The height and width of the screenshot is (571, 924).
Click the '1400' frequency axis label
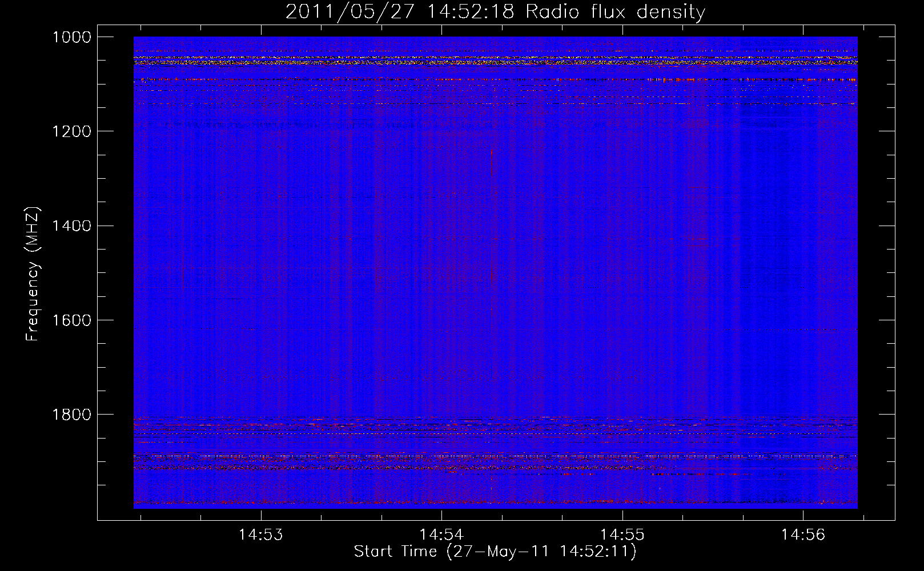click(x=71, y=226)
